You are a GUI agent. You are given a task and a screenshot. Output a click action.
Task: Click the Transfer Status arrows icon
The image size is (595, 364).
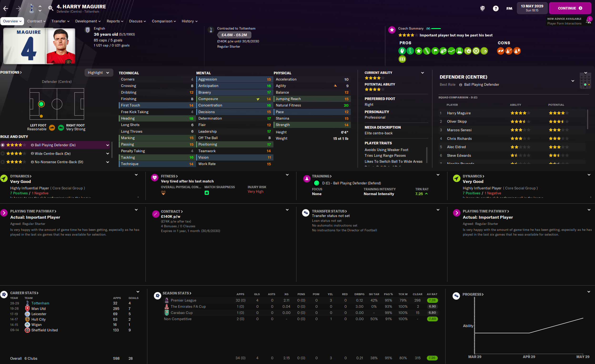click(x=305, y=212)
